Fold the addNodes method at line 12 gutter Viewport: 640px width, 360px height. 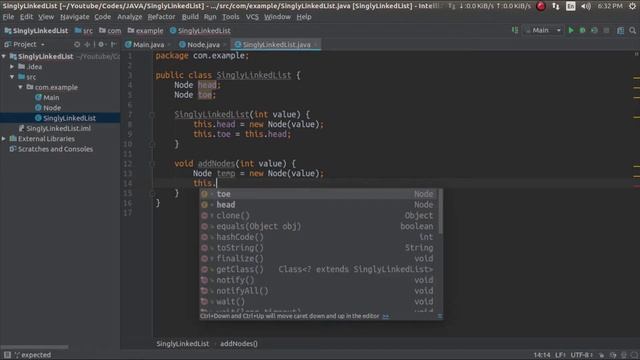pyautogui.click(x=152, y=164)
